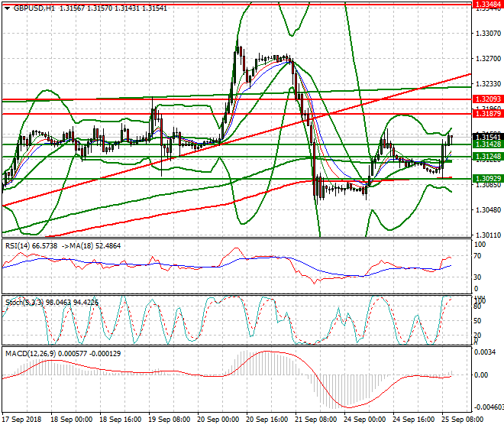Viewport: 504px width, 428px height.
Task: Select the 1.31879 red level label
Action: pyautogui.click(x=488, y=113)
